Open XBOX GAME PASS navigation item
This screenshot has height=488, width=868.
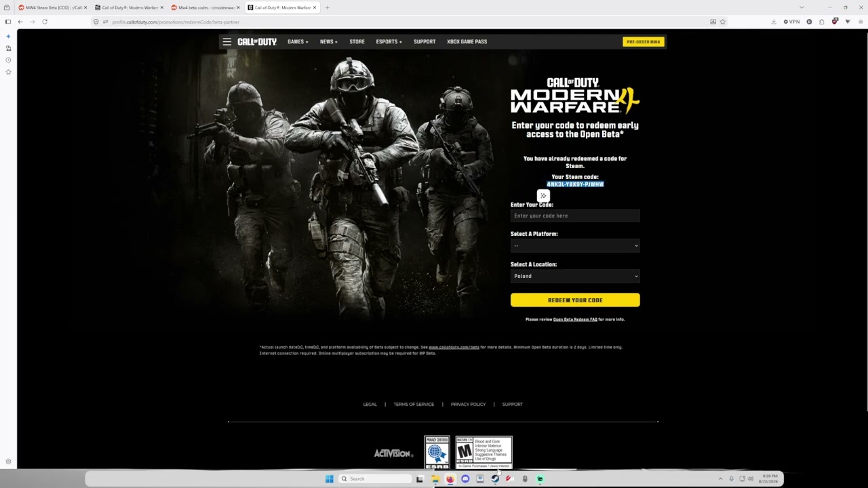[x=467, y=42]
